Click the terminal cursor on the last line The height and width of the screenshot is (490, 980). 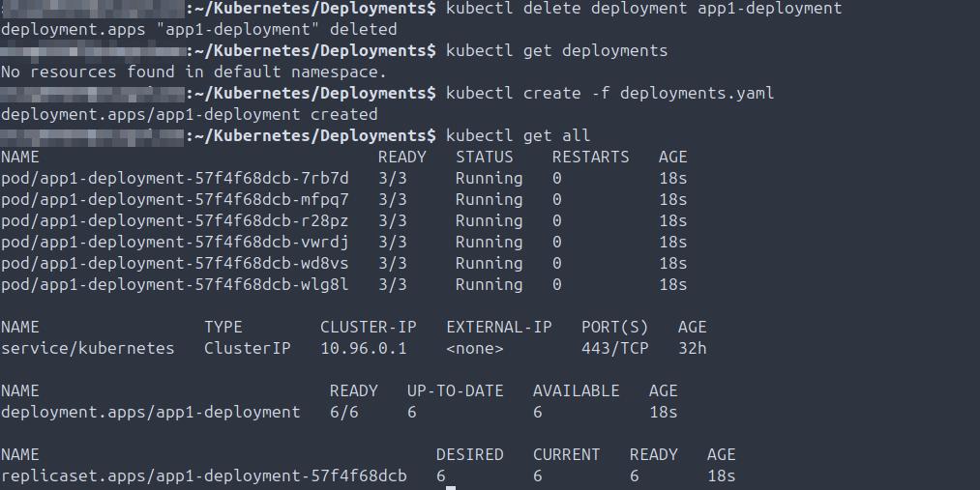click(x=451, y=486)
